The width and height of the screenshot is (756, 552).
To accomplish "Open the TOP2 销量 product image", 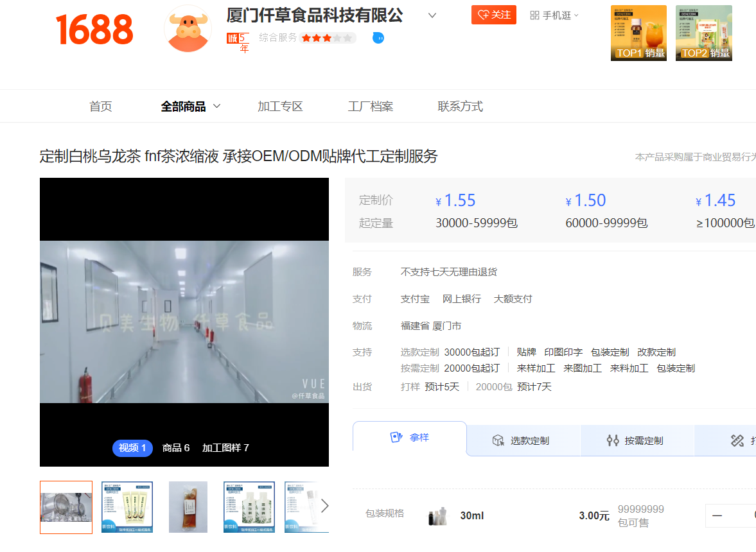I will pyautogui.click(x=703, y=33).
